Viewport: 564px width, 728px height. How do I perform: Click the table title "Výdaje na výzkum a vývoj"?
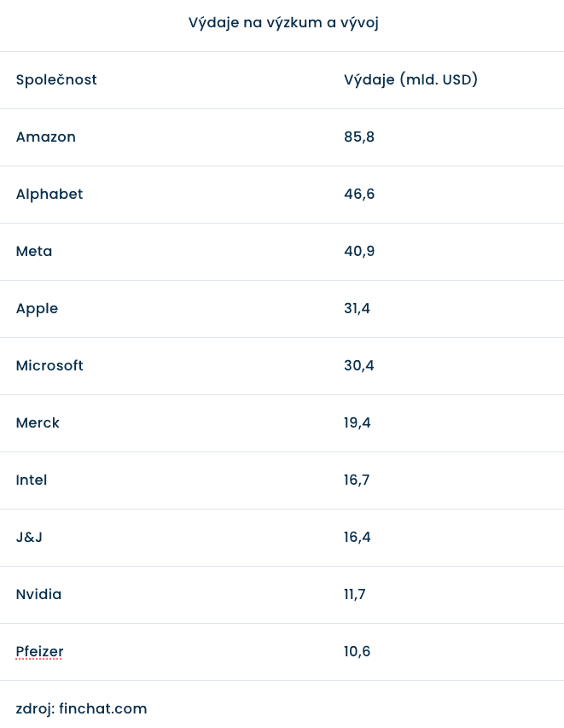[x=282, y=23]
